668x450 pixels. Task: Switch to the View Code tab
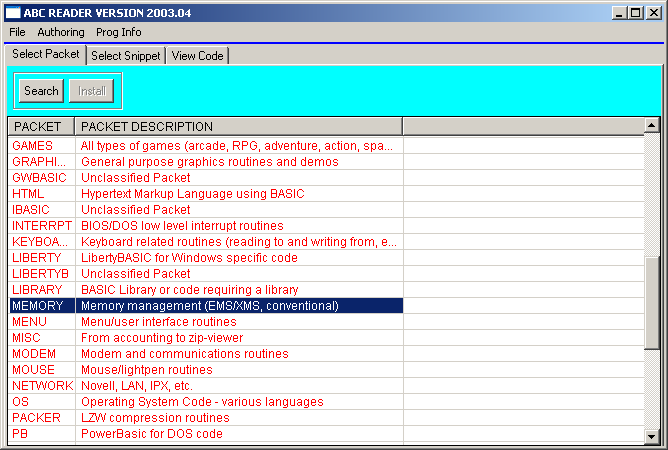coord(198,56)
